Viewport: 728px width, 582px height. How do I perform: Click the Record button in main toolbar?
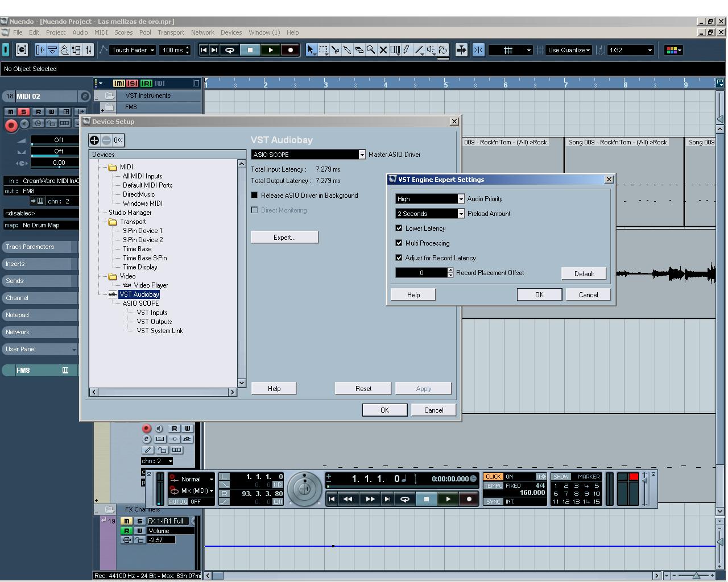point(291,50)
